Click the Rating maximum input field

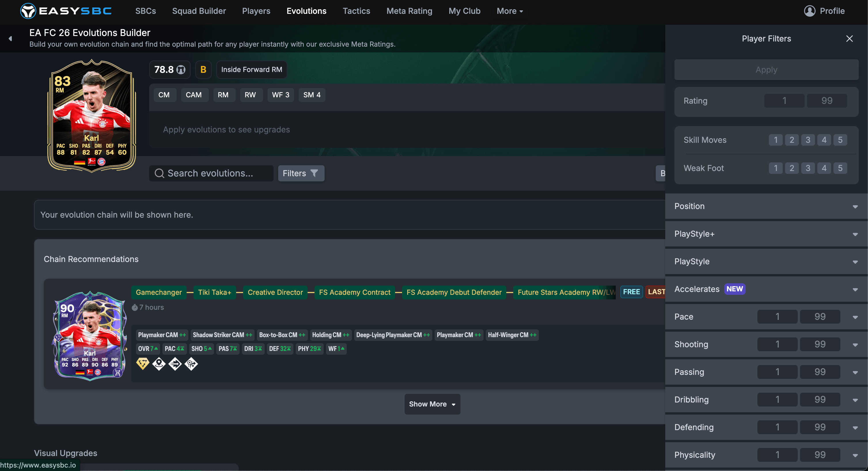827,101
